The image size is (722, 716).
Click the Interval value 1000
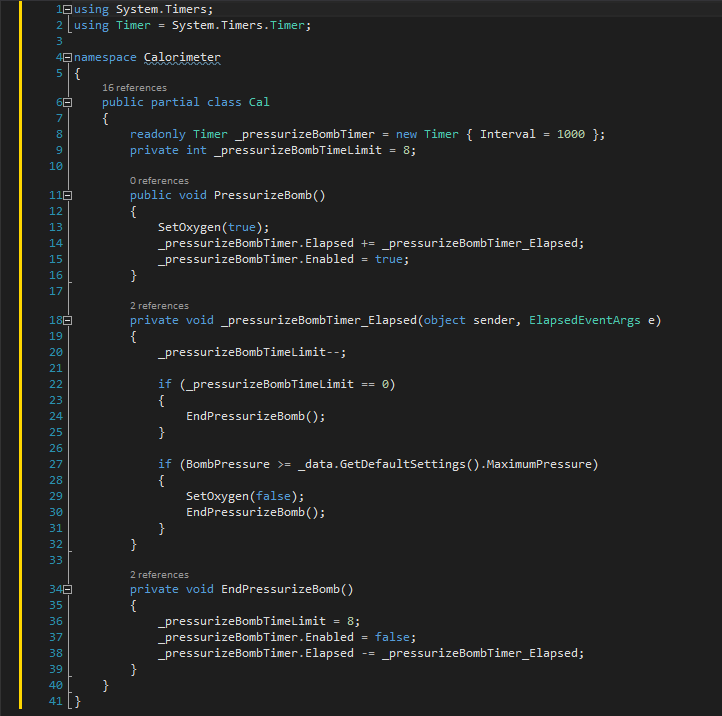571,134
